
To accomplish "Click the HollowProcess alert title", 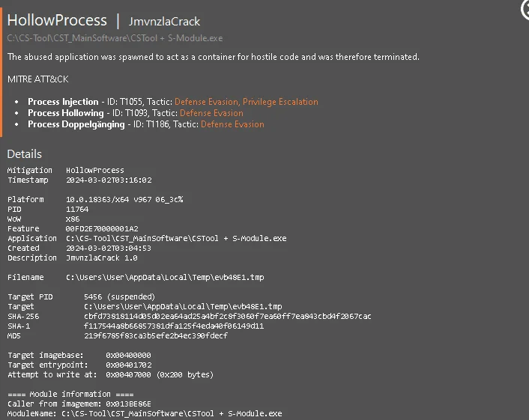I will click(57, 20).
